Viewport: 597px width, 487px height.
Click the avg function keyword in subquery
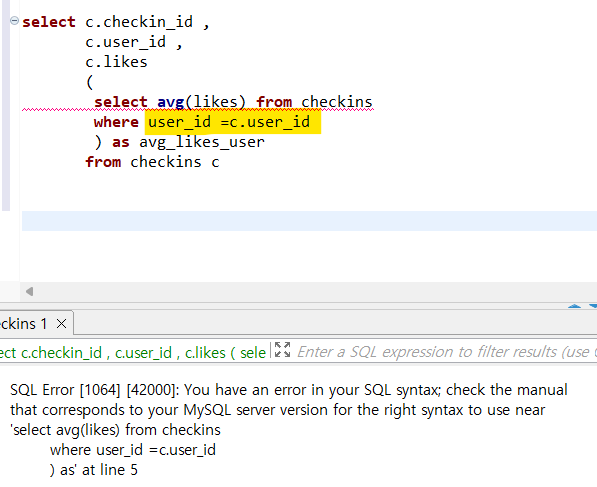pyautogui.click(x=171, y=102)
